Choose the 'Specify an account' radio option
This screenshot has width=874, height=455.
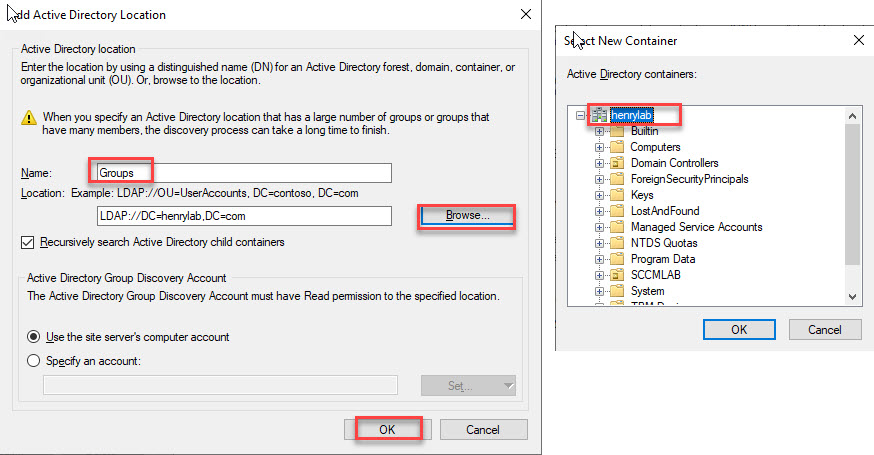point(34,361)
